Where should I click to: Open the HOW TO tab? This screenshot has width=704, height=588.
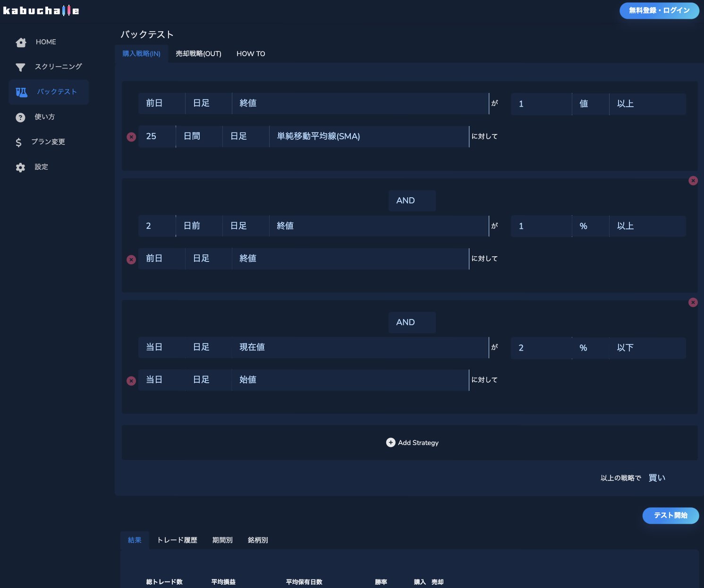251,54
